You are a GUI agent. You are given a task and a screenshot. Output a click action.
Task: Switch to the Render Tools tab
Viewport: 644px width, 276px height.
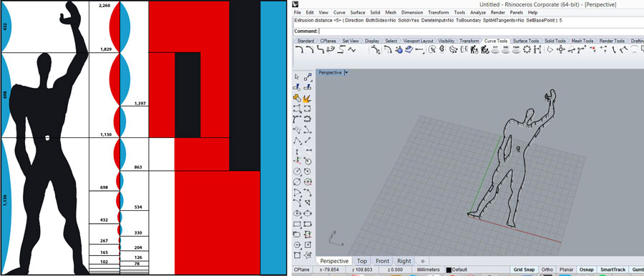point(613,41)
